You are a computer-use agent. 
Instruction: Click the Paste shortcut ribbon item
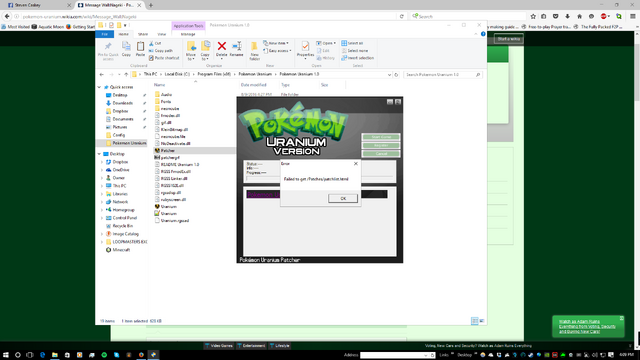point(164,58)
